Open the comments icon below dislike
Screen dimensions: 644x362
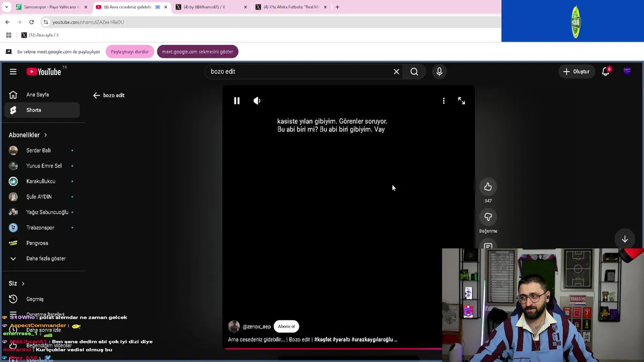click(x=488, y=246)
